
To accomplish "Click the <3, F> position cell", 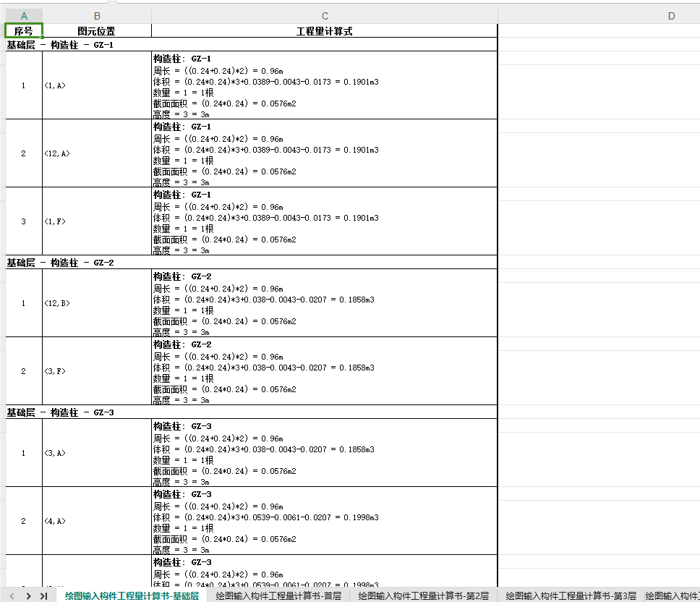I will tap(97, 371).
